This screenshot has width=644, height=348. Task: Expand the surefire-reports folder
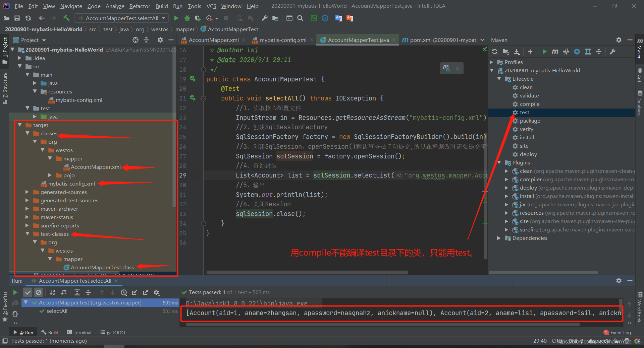[x=27, y=225]
